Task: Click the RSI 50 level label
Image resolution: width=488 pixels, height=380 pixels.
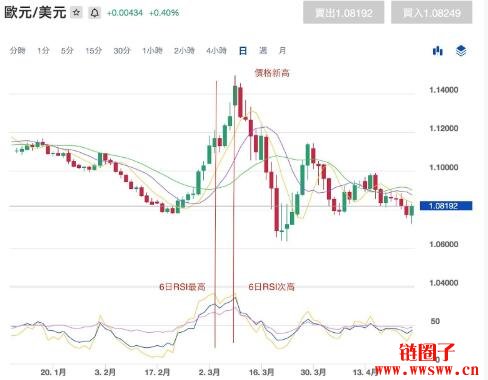Action: (435, 321)
